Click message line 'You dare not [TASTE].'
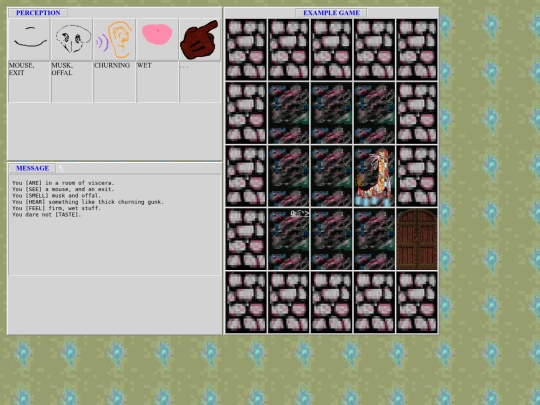 [x=46, y=215]
